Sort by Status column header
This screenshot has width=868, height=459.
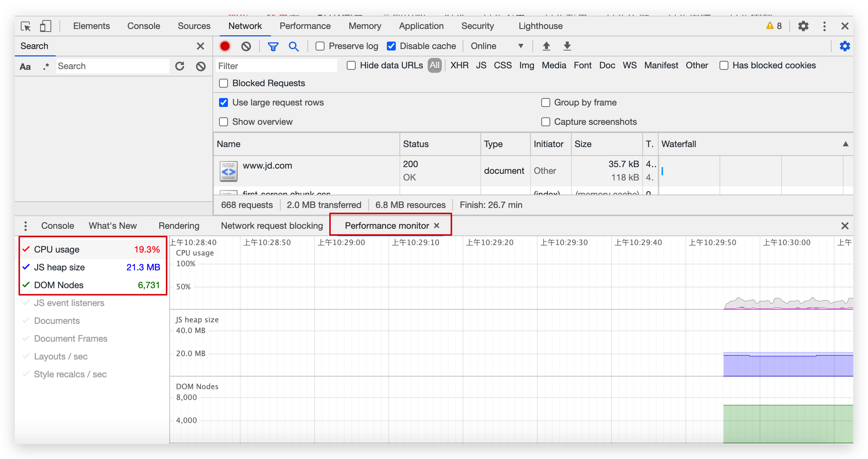440,144
